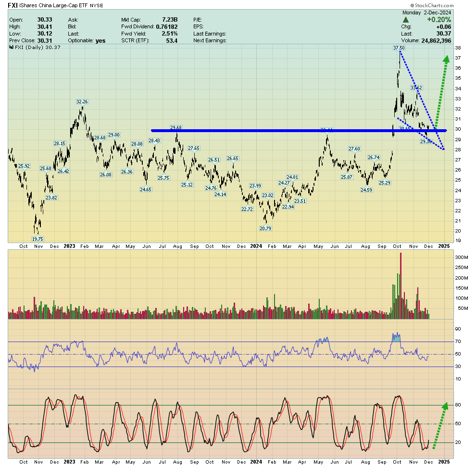
Task: Click the 38 price axis label
Action: point(458,48)
